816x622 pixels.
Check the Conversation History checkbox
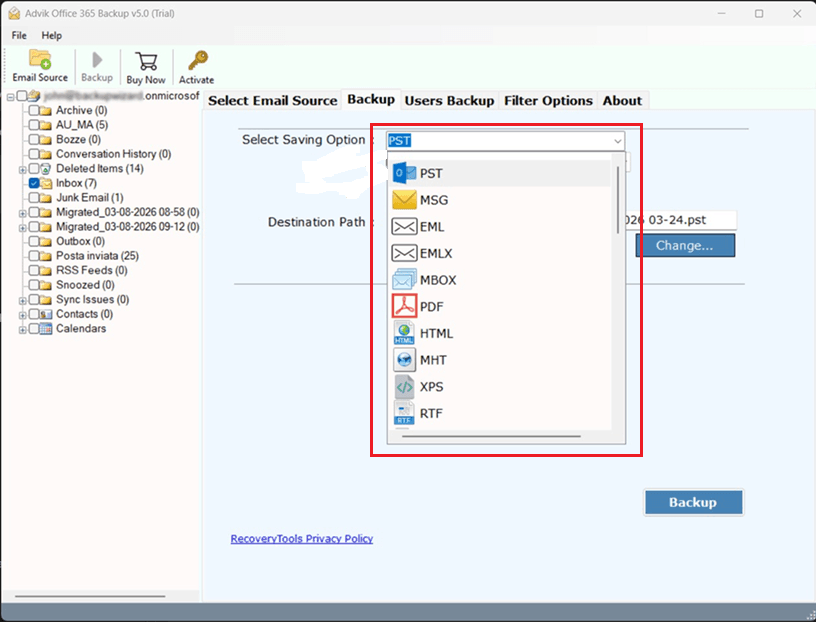click(34, 154)
